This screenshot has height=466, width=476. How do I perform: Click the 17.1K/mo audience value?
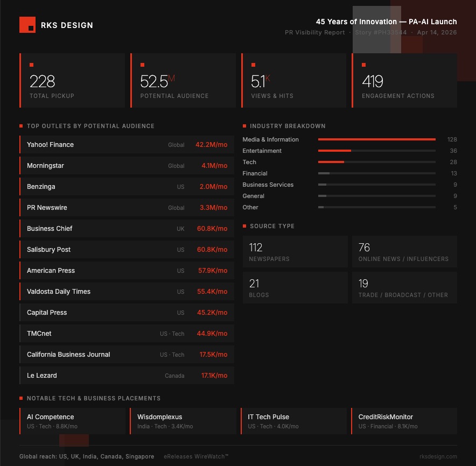(x=214, y=375)
